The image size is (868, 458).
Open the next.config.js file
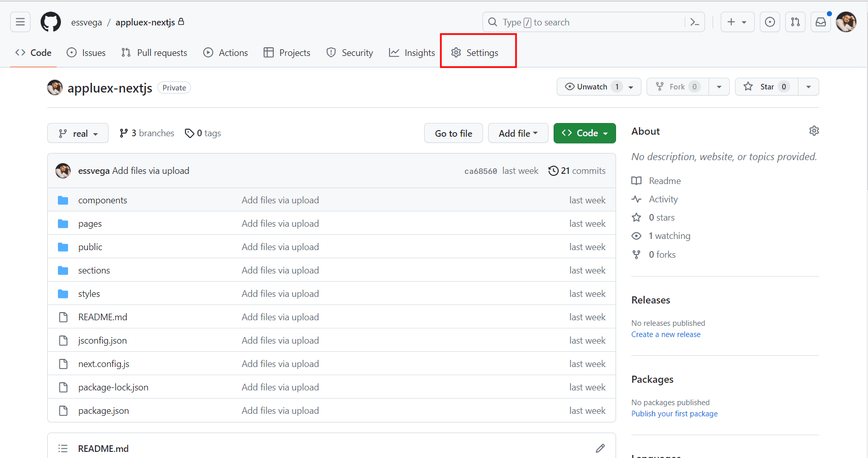click(x=104, y=364)
